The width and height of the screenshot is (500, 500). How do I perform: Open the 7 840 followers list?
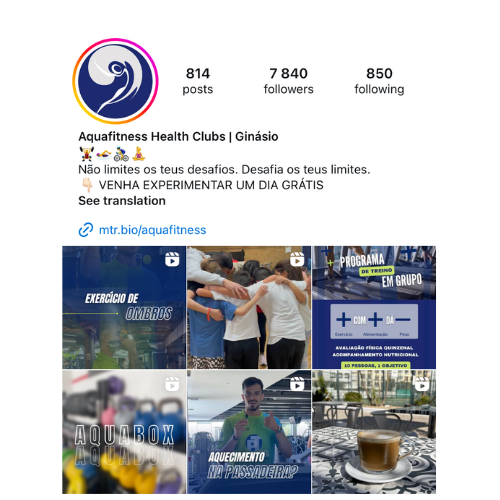coord(289,81)
